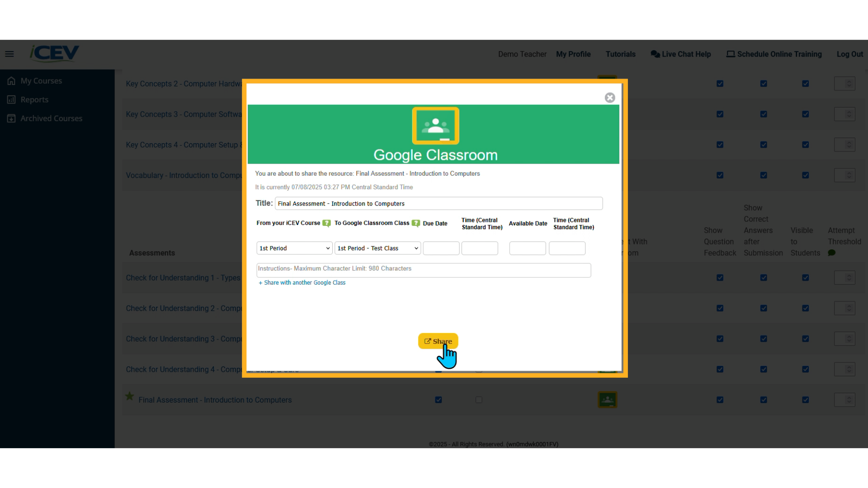Toggle Show Question Feedback for Final Assessment
868x488 pixels.
(x=720, y=400)
